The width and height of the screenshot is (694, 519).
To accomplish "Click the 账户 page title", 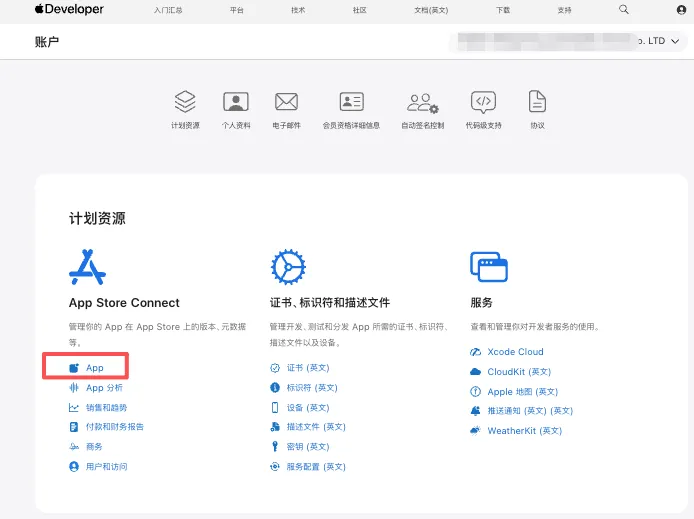I will click(47, 42).
